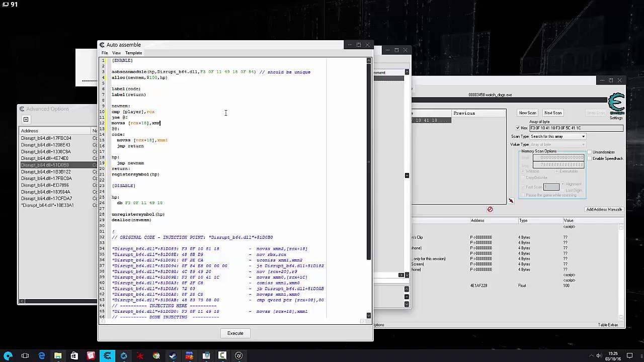Toggle the Executable checkbox
This screenshot has width=644, height=362.
[x=556, y=171]
